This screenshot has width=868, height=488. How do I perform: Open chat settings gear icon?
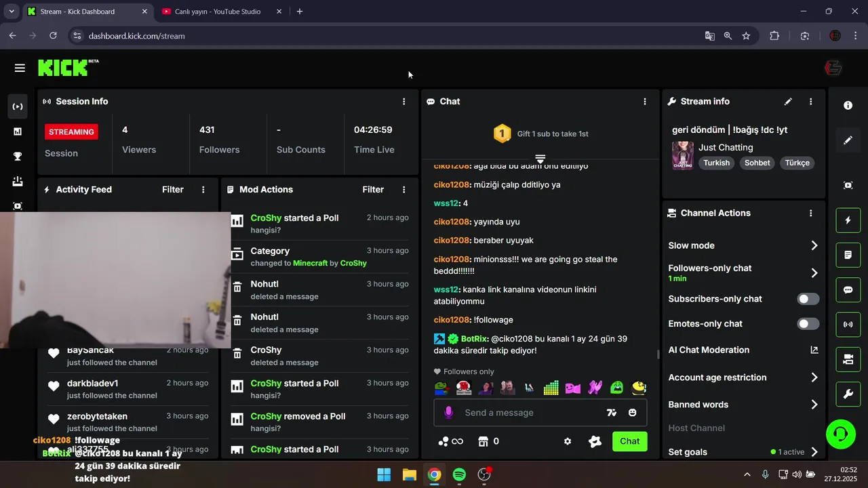[x=568, y=441]
